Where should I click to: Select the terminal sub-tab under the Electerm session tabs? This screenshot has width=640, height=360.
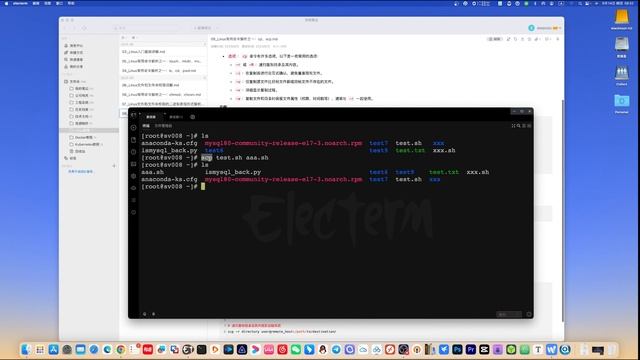pos(146,126)
